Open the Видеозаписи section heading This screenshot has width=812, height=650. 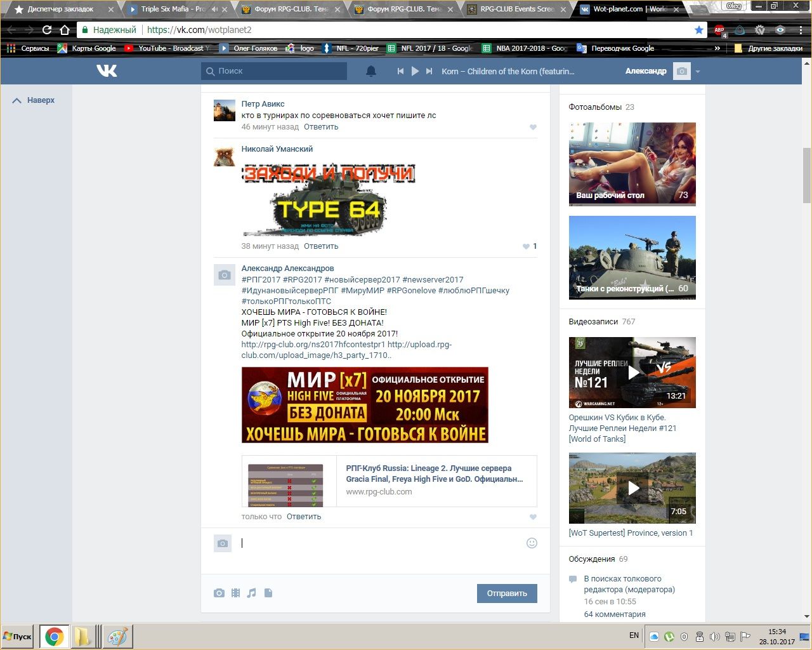pos(593,322)
